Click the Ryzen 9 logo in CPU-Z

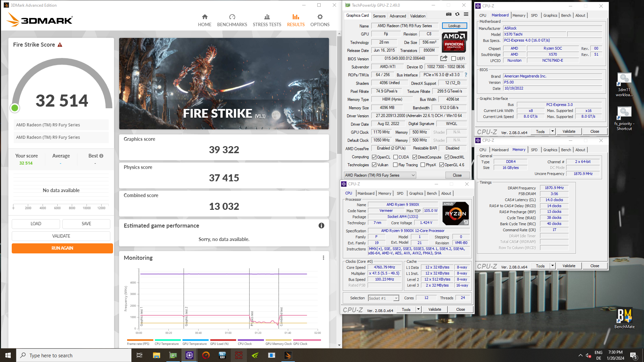tap(455, 214)
